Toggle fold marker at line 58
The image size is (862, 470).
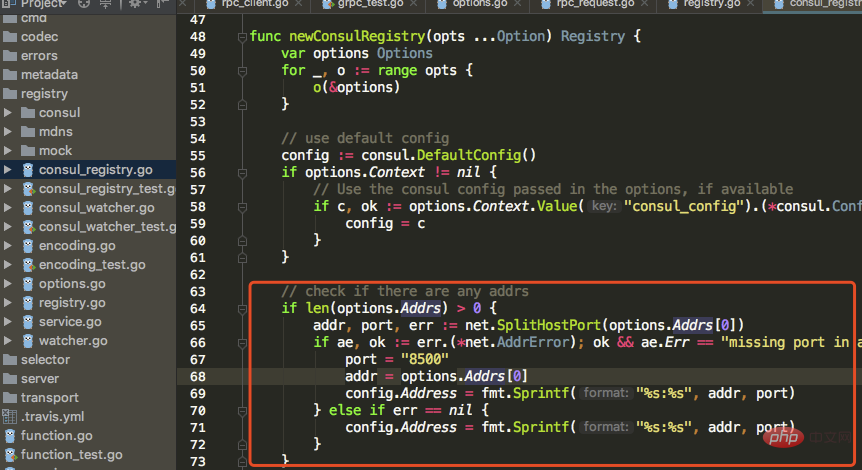coord(242,207)
